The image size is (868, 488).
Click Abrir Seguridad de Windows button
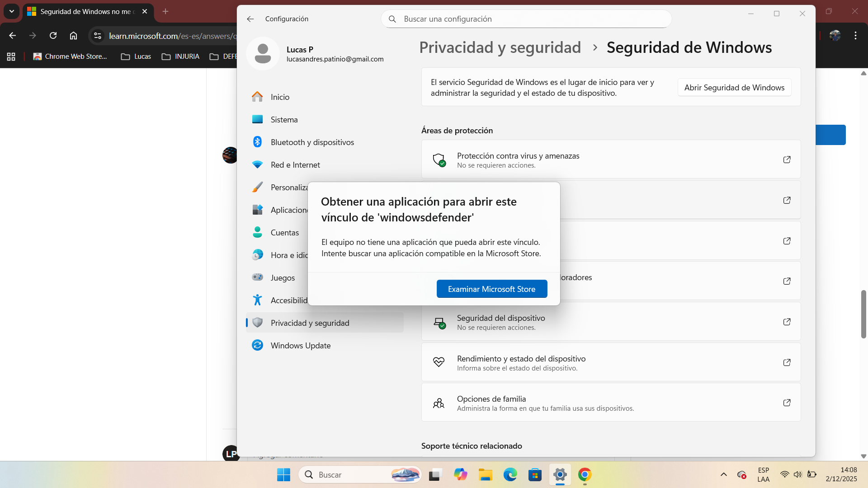click(x=734, y=87)
